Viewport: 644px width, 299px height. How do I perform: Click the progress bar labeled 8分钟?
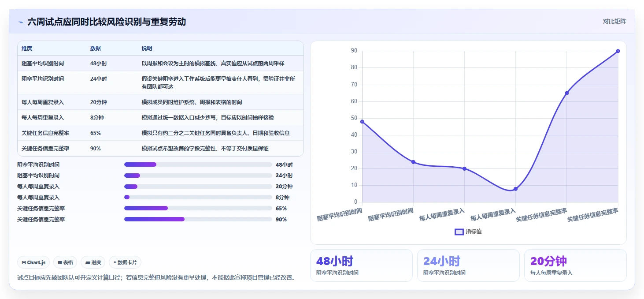[198, 197]
